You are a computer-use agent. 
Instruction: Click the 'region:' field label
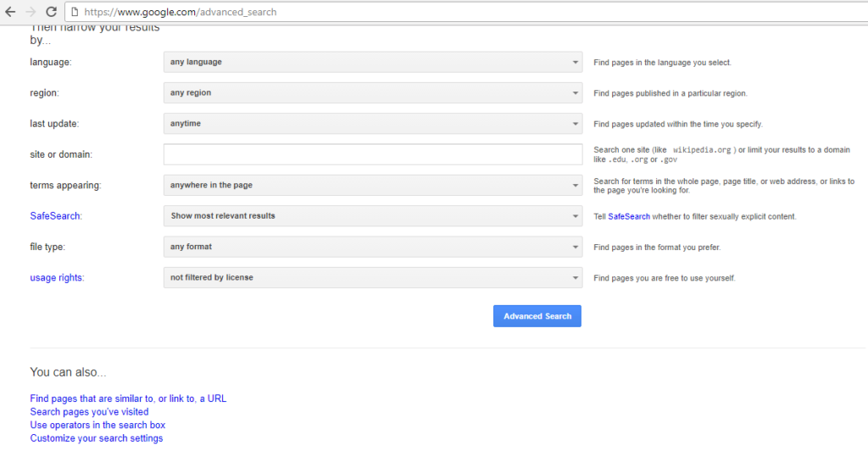tap(44, 93)
